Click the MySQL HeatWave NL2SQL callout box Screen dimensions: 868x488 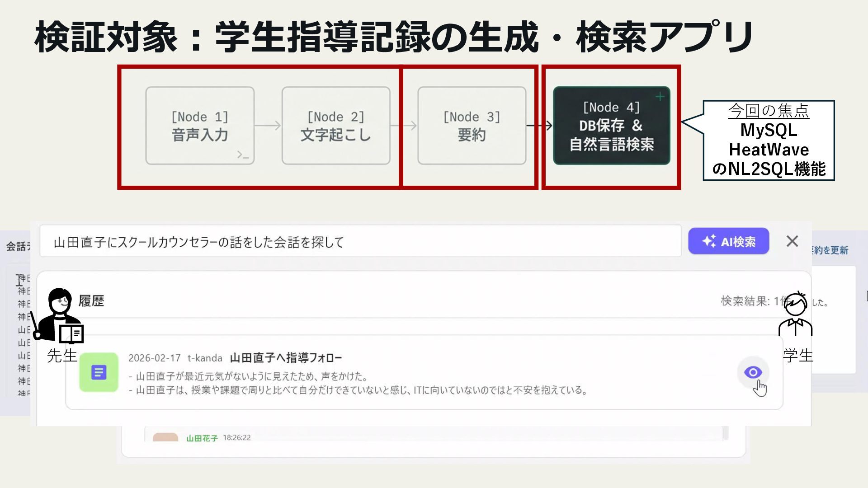[769, 141]
